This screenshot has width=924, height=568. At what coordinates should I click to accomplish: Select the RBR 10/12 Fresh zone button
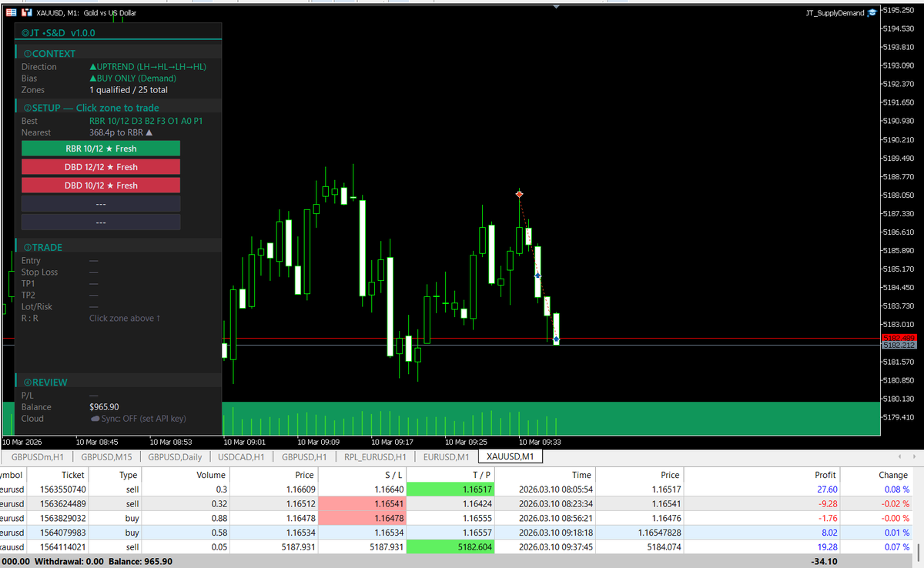pyautogui.click(x=101, y=148)
